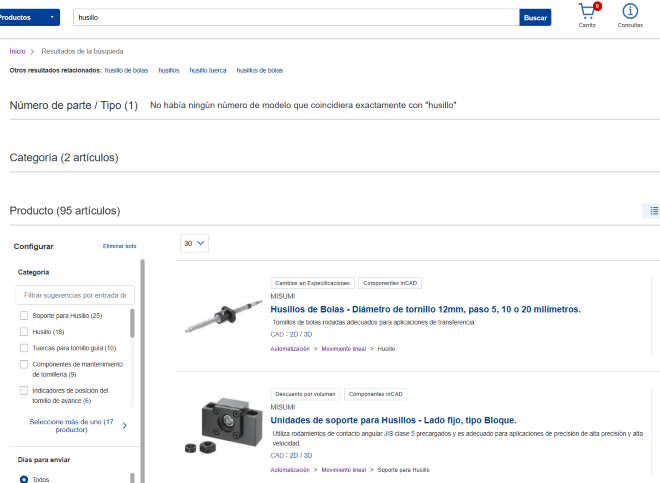Open the shopping cart icon

(587, 12)
